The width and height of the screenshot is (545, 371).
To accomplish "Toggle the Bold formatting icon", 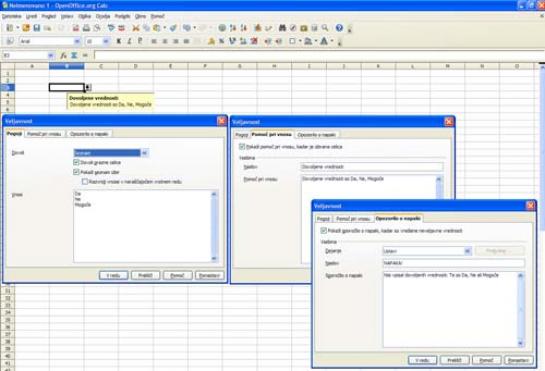I will [x=119, y=41].
